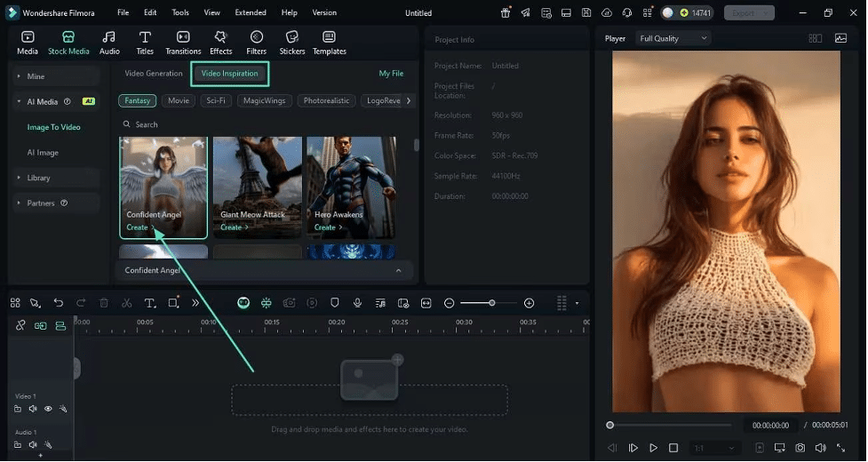
Task: Mute the Audio 1 track
Action: 33,444
